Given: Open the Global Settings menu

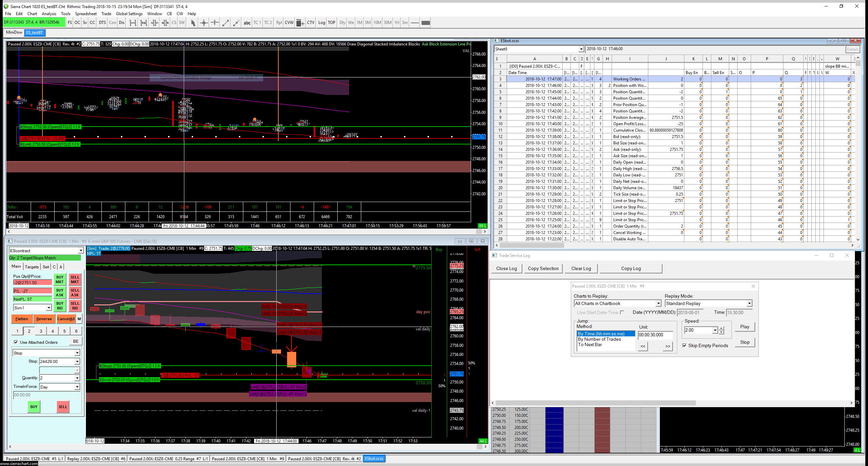Looking at the screenshot, I should [x=129, y=14].
